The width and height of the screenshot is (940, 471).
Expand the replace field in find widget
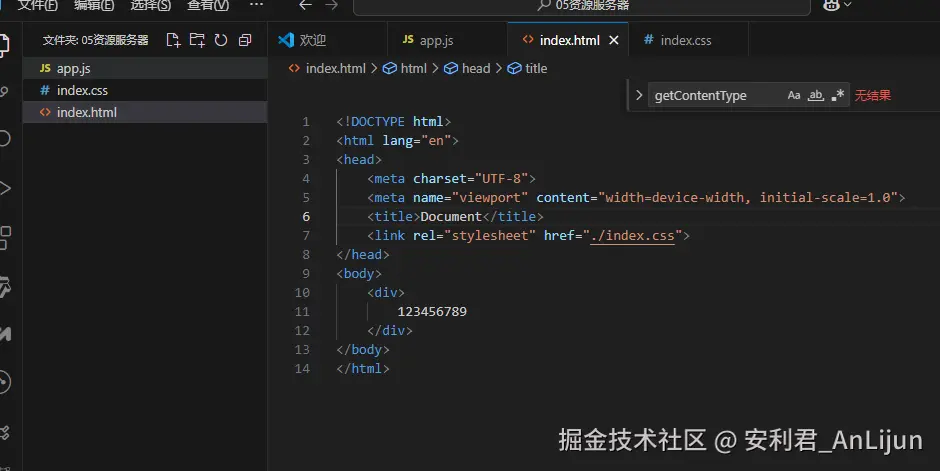click(x=638, y=95)
